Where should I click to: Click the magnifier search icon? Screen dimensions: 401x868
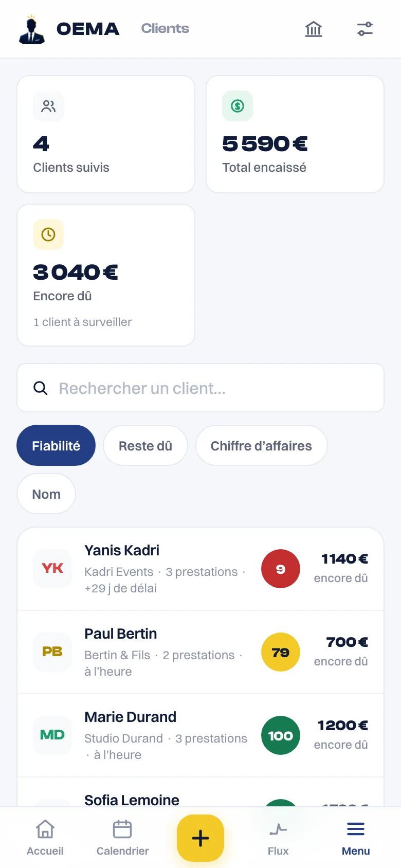41,388
